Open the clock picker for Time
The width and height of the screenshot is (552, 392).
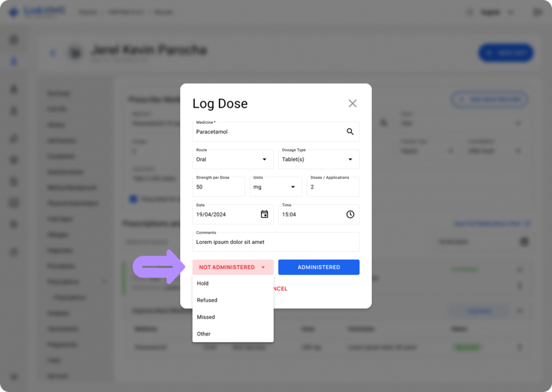[x=350, y=214]
